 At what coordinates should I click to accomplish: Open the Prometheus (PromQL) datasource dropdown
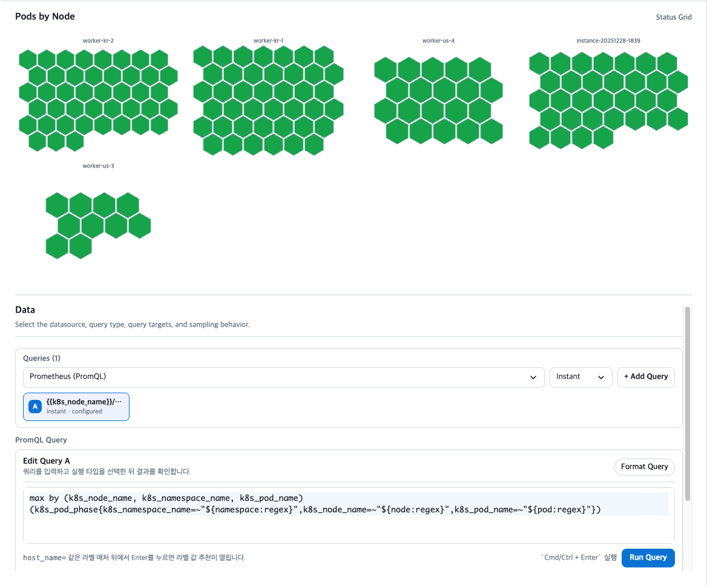pyautogui.click(x=284, y=377)
